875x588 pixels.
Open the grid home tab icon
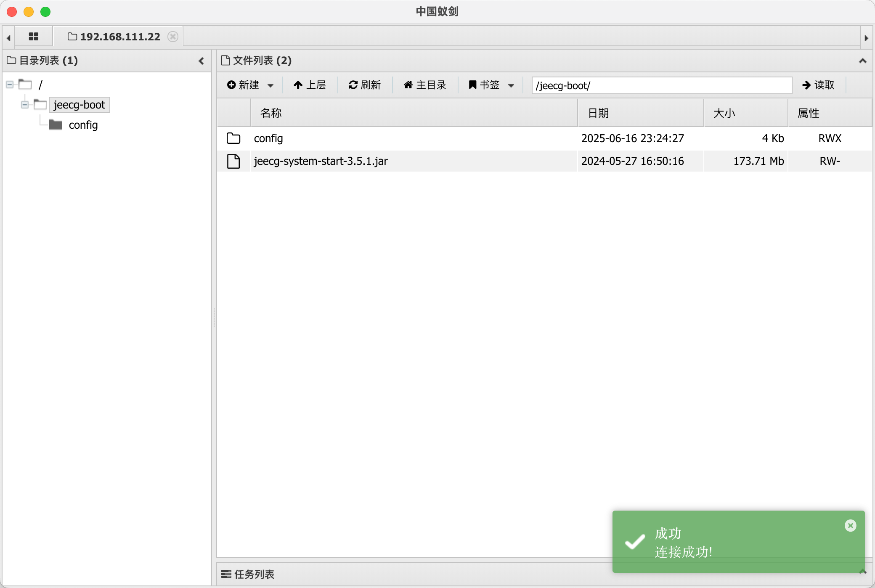(33, 37)
